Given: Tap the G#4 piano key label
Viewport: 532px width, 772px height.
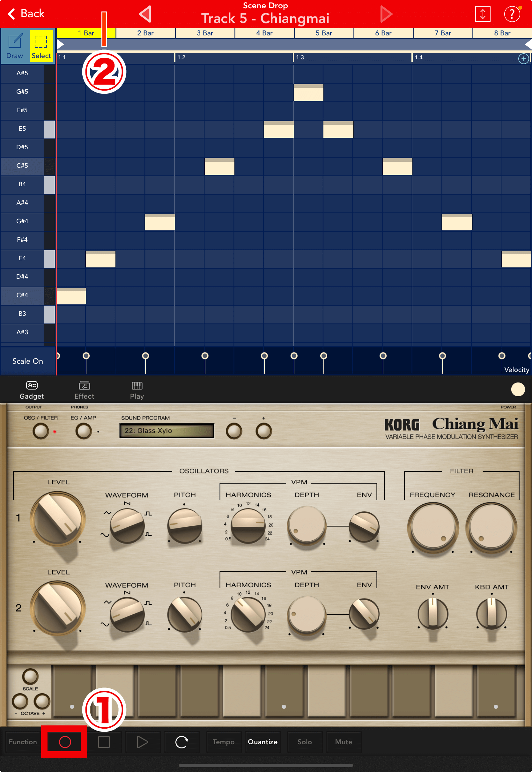Looking at the screenshot, I should tap(22, 221).
